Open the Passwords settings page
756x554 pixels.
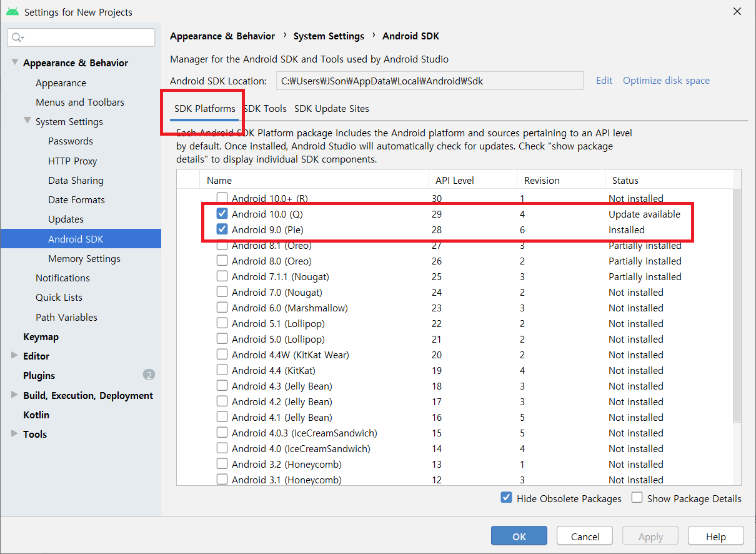[x=71, y=141]
